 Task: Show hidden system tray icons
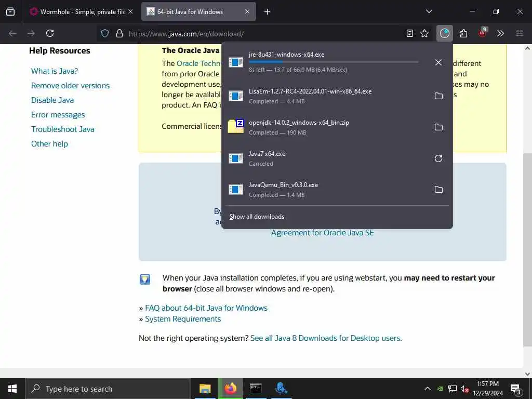pyautogui.click(x=428, y=389)
